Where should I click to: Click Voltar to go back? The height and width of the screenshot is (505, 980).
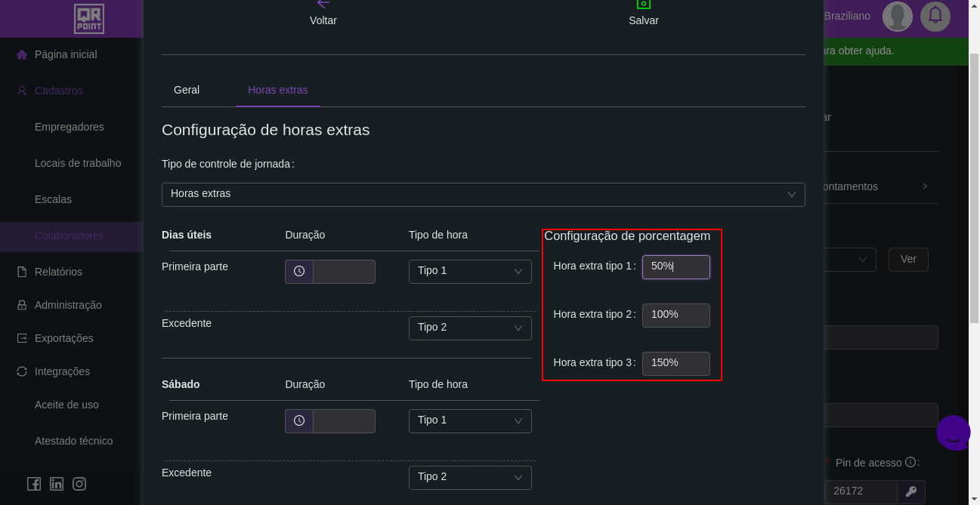click(323, 14)
